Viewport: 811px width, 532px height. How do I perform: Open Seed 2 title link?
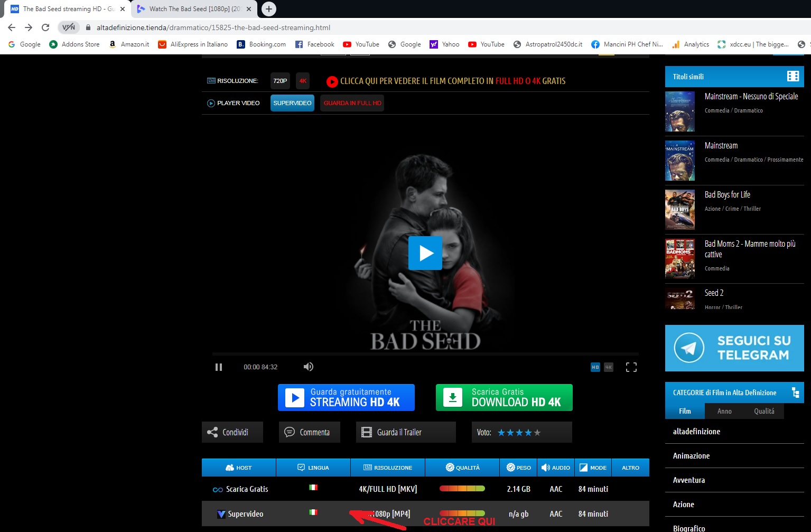click(x=714, y=293)
